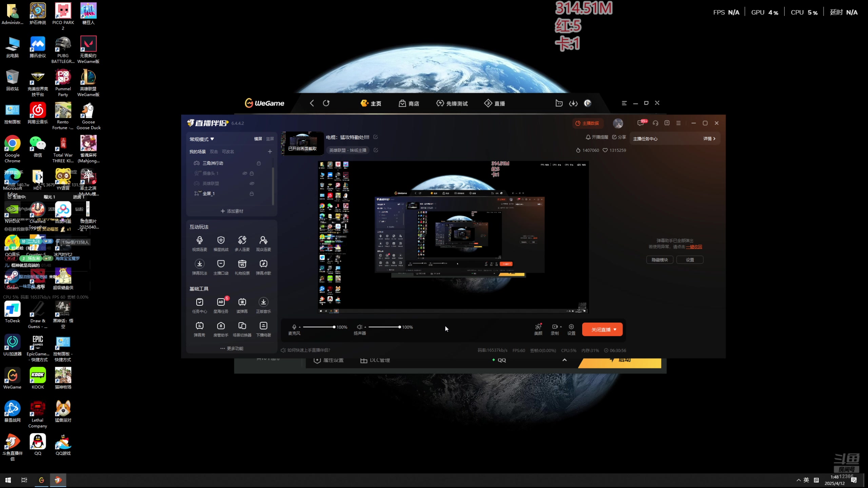Viewport: 868px width, 488px height.
Task: Open 弹幕玩法 danmaku games
Action: [x=199, y=267]
